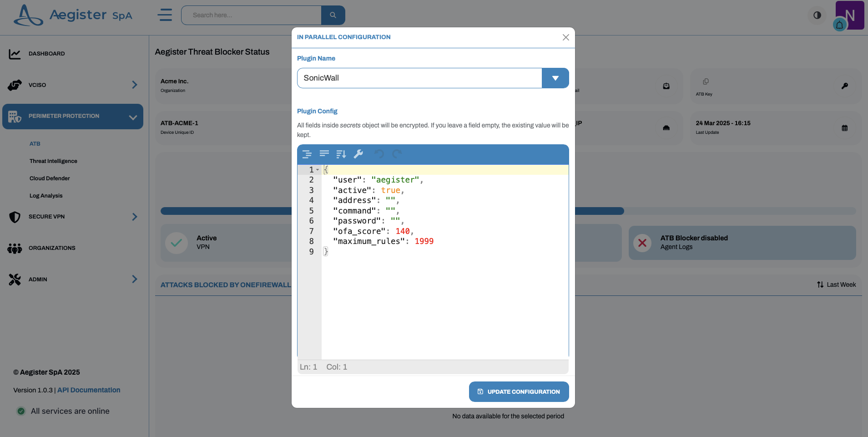Click the Secure VPN shield icon
The width and height of the screenshot is (868, 437).
15,217
